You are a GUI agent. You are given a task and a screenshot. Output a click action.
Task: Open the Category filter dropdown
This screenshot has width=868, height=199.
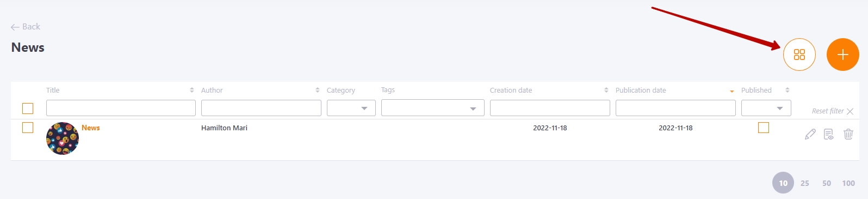coord(351,108)
